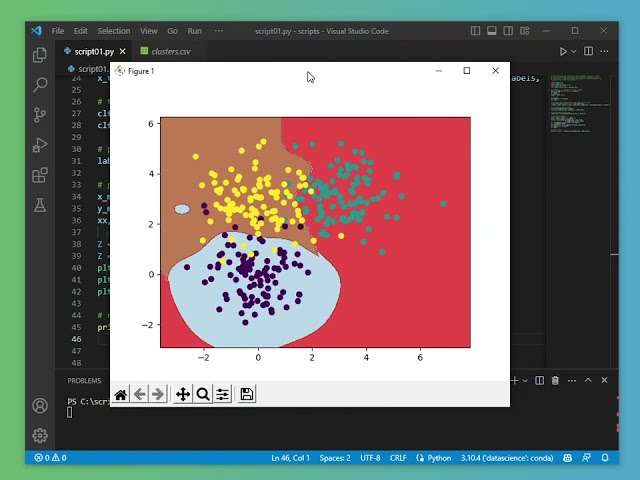Open the Edit menu
The image size is (640, 480).
tap(80, 31)
